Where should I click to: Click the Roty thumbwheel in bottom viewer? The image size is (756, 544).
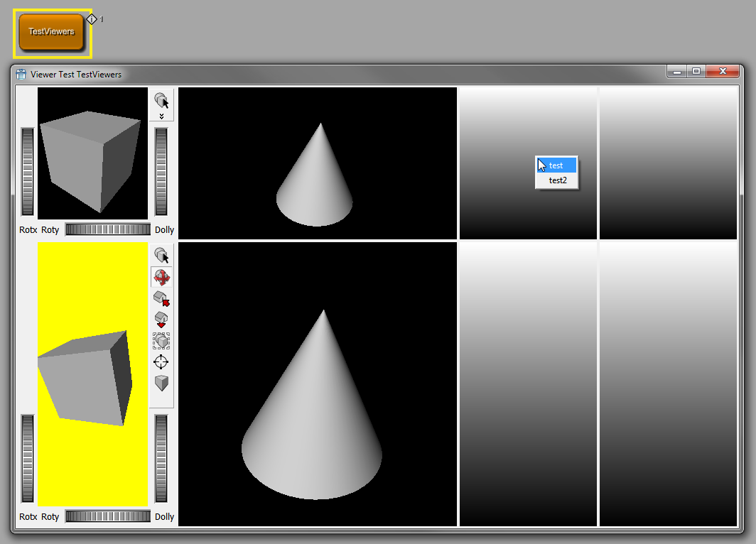pos(107,516)
